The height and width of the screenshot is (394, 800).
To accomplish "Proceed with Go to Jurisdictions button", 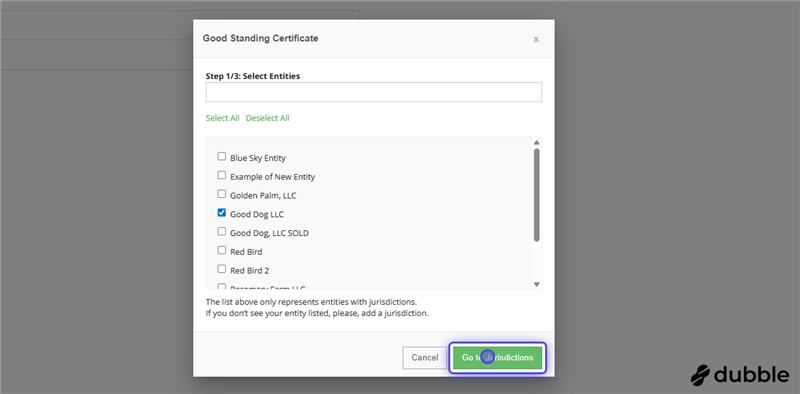I will (x=497, y=358).
